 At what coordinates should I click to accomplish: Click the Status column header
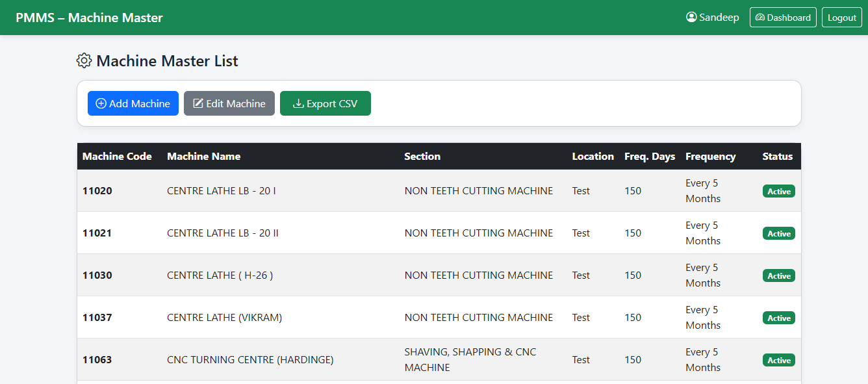(777, 157)
